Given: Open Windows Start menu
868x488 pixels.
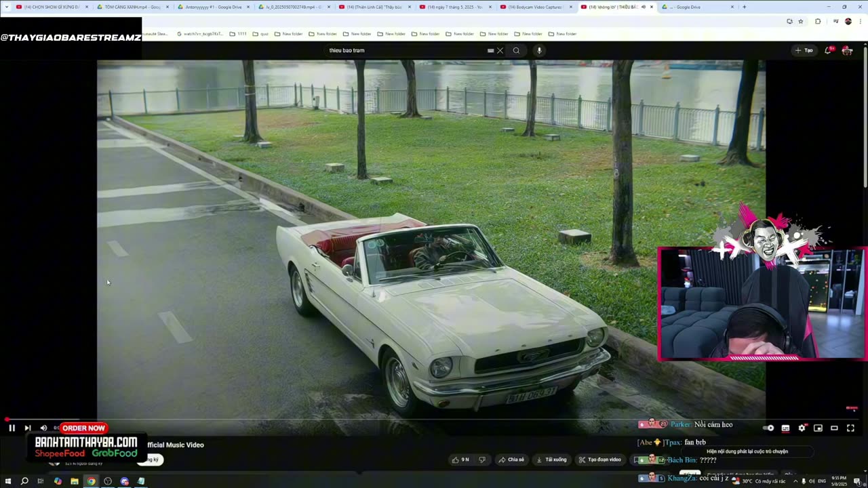Looking at the screenshot, I should 8,481.
